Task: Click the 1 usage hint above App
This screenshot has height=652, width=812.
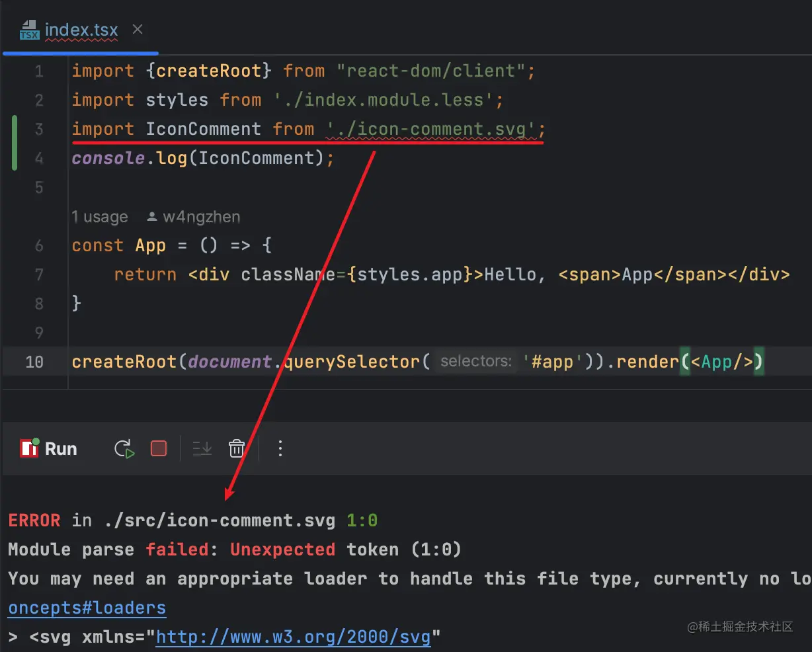Action: 99,216
